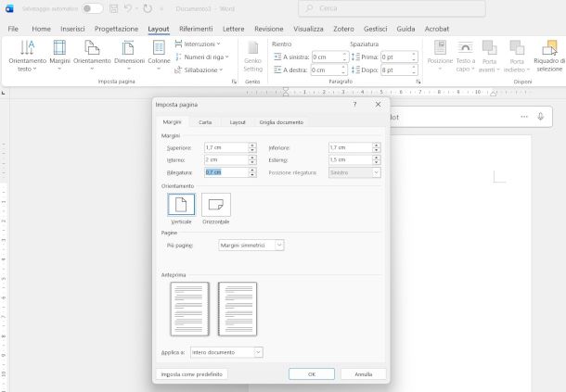Click the A destra indent field
This screenshot has height=392, width=566.
[x=328, y=70]
